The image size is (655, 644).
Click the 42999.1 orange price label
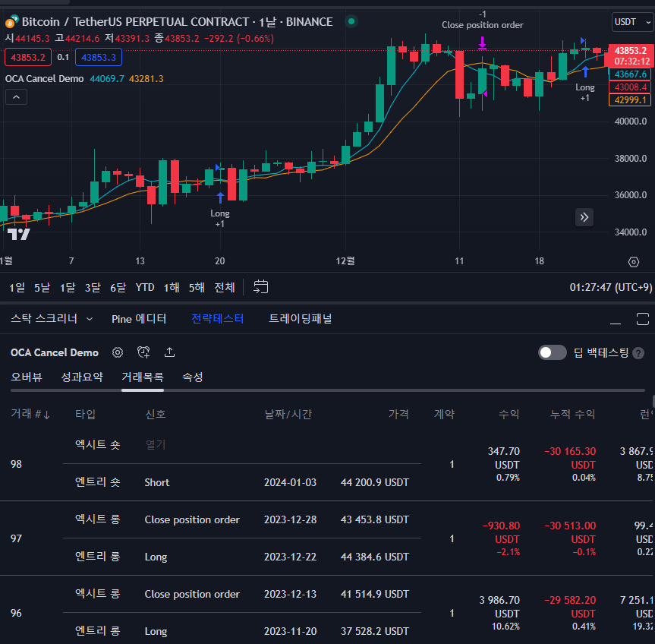[631, 100]
